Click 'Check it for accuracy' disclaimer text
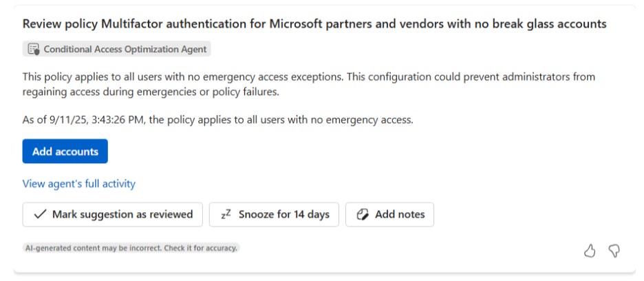Viewport: 644px width, 281px height. click(x=200, y=247)
